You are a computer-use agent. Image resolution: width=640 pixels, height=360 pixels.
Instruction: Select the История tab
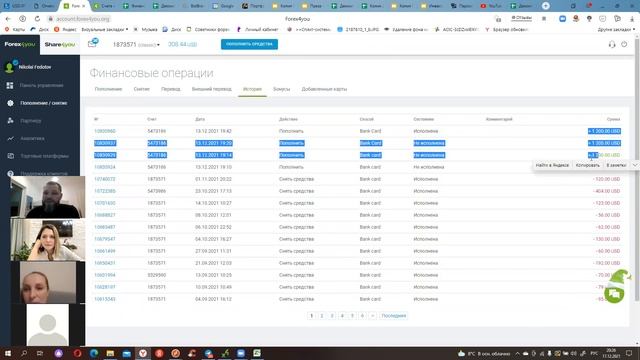252,89
